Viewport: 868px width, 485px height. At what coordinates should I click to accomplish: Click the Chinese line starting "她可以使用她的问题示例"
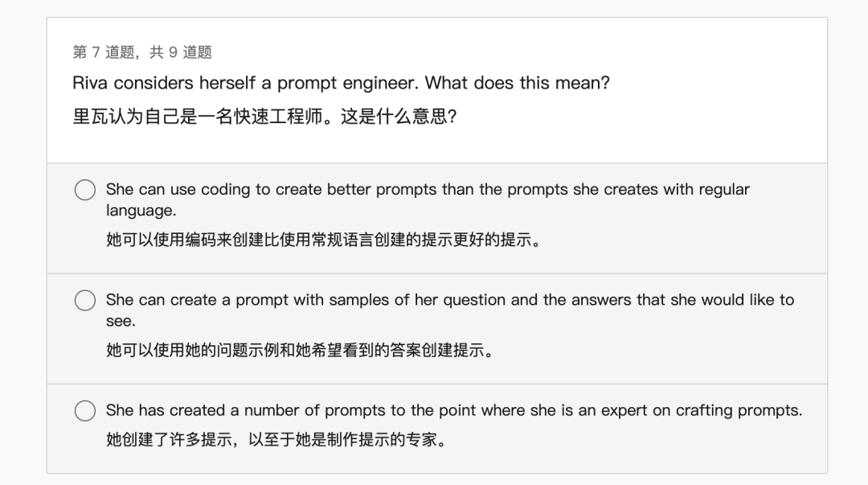click(299, 350)
